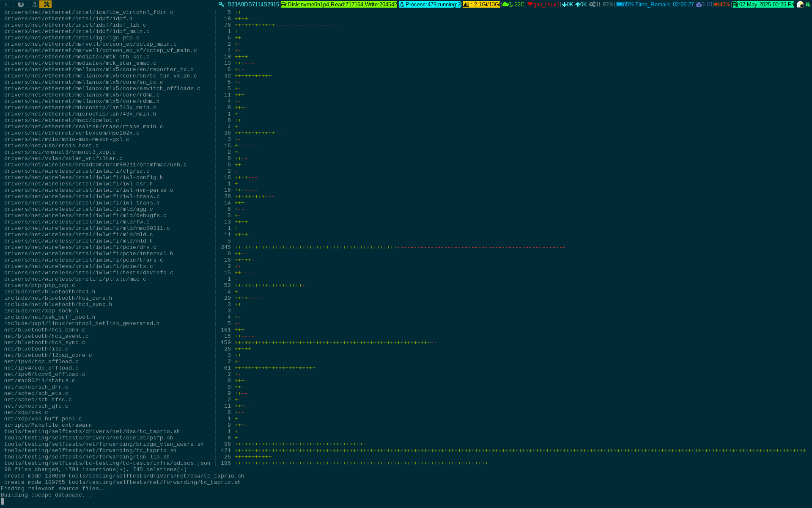Click net/bluetooth/hci_sync.c line
This screenshot has height=508, width=812.
tap(220, 342)
